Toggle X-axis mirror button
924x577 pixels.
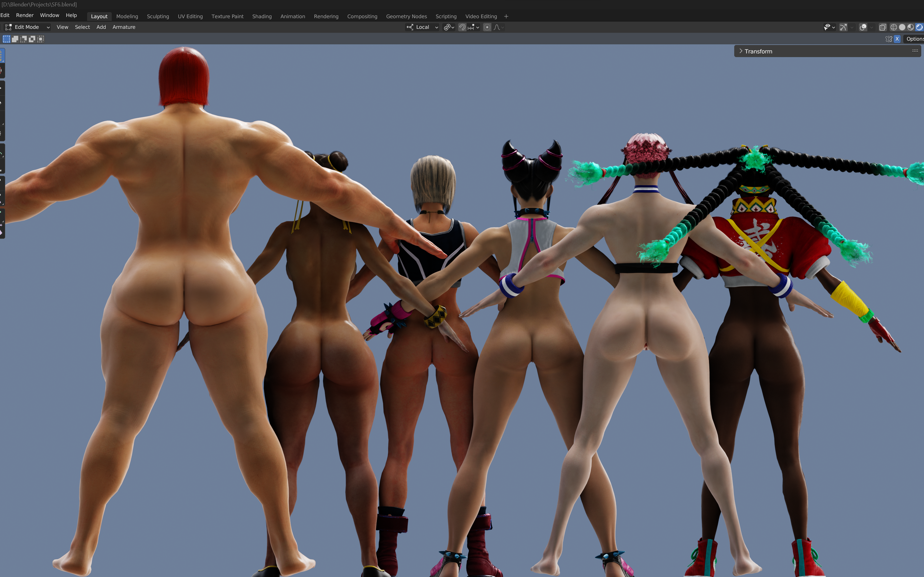[x=897, y=39]
